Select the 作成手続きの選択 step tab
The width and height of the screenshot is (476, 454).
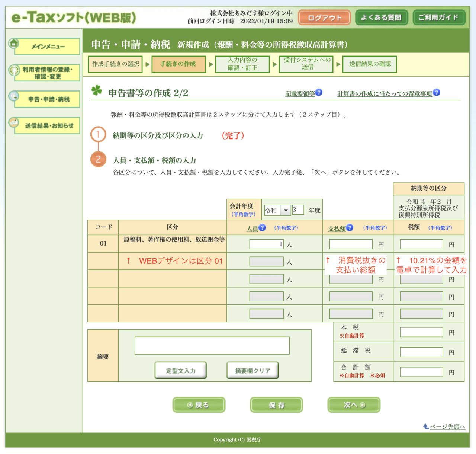[115, 64]
